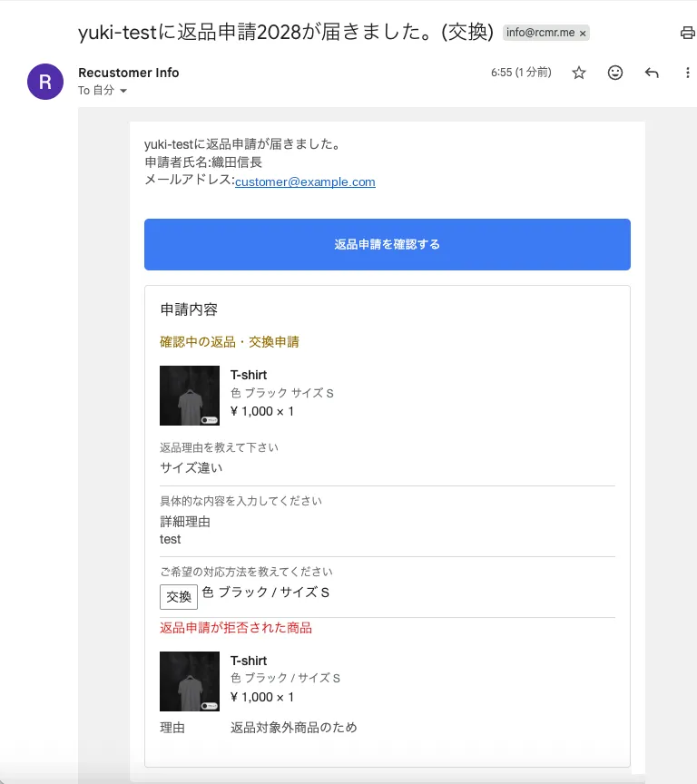Image resolution: width=697 pixels, height=784 pixels.
Task: Click the 交換 boxed label
Action: [x=179, y=596]
